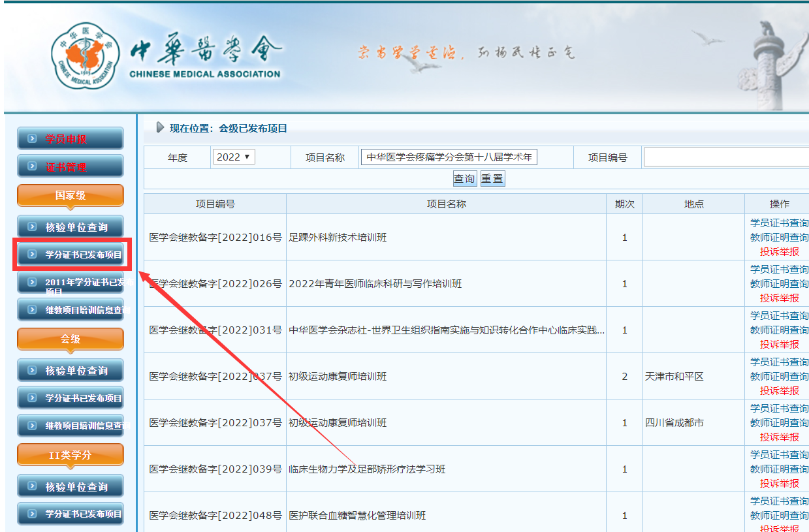Screen dimensions: 809x532
Task: Open 学员证书查询 for 医护联合血糖智慧化管理培训班
Action: pyautogui.click(x=779, y=501)
